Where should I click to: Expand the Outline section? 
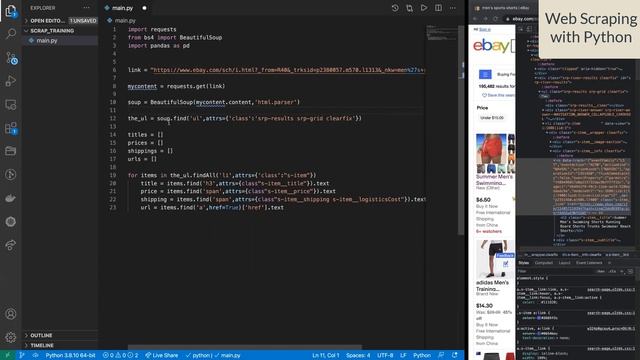click(x=60, y=335)
